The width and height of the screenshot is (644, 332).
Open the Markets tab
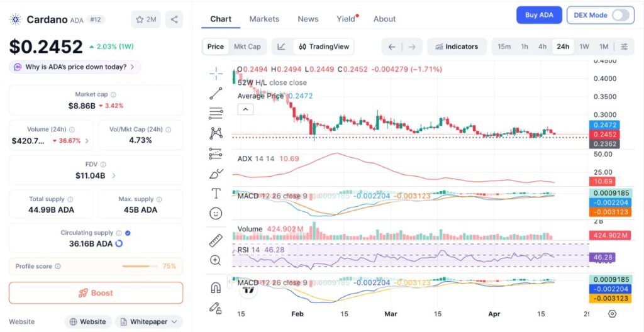point(264,19)
